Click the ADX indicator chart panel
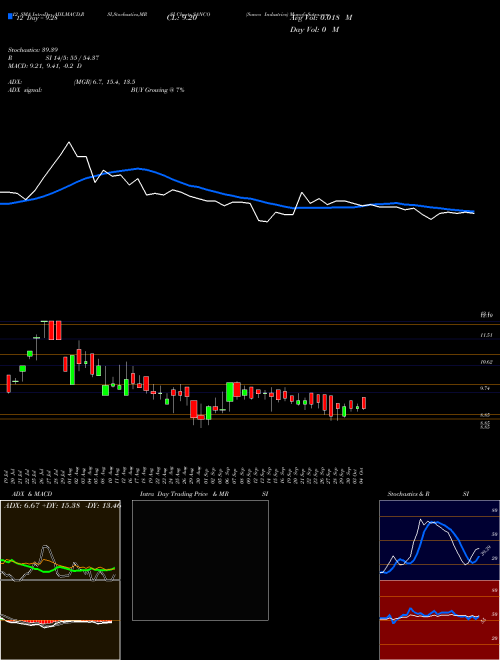Screen dimensions: 500x660 tap(60, 540)
